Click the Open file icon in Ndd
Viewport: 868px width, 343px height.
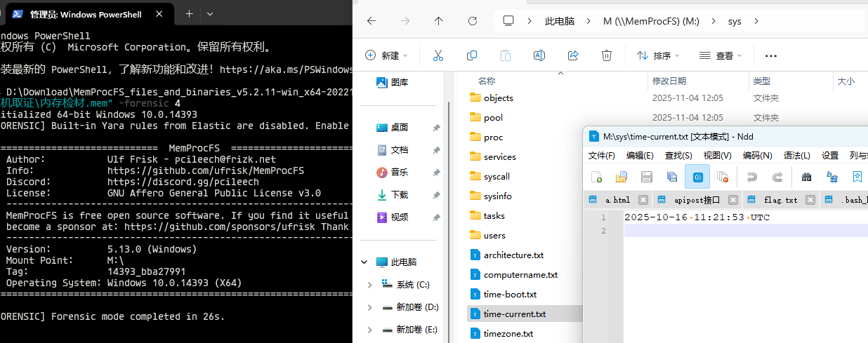coord(622,177)
